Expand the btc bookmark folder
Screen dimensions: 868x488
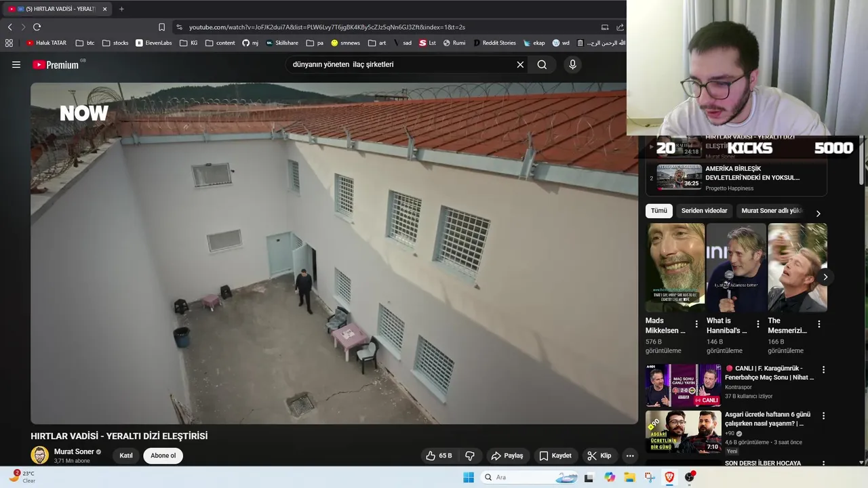[85, 43]
